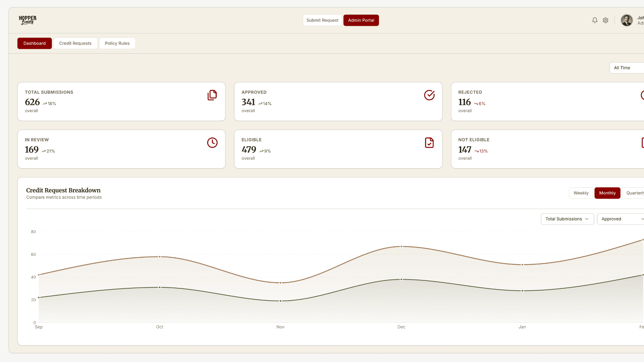Open settings via the gear icon
Image resolution: width=644 pixels, height=362 pixels.
point(605,20)
